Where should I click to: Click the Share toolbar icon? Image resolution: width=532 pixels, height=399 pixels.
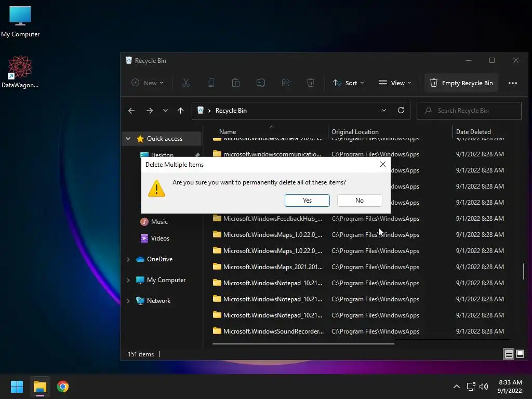pos(286,83)
